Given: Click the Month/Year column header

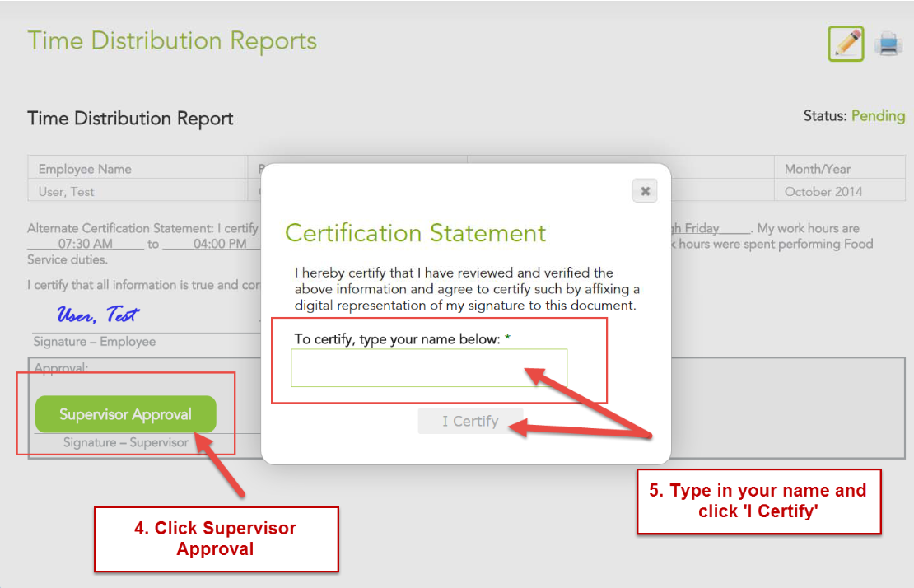Looking at the screenshot, I should click(818, 169).
